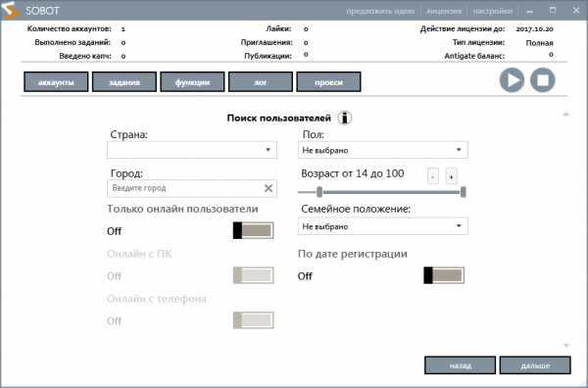Viewport: 588px width, 388px height.
Task: Click the Поиск пользователей heading
Action: tap(279, 119)
